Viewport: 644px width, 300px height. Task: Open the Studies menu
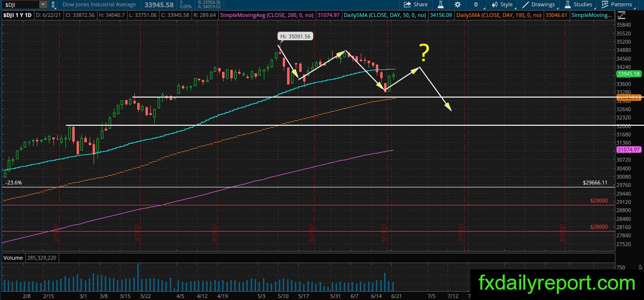tap(578, 4)
